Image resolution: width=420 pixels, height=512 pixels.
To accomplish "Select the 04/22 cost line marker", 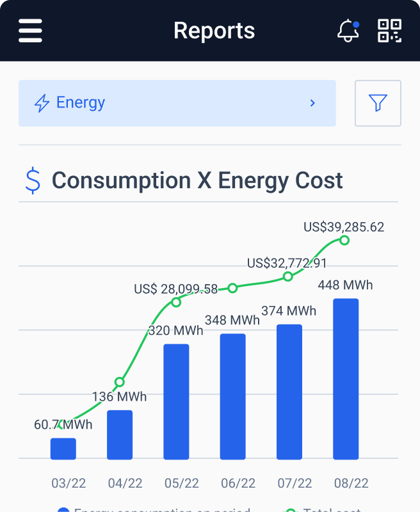I will click(119, 382).
